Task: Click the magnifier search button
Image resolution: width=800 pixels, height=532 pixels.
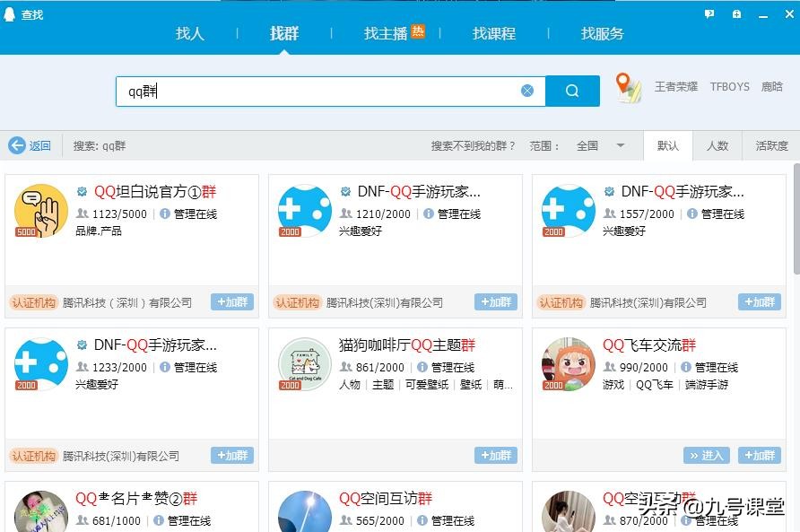Action: click(572, 91)
